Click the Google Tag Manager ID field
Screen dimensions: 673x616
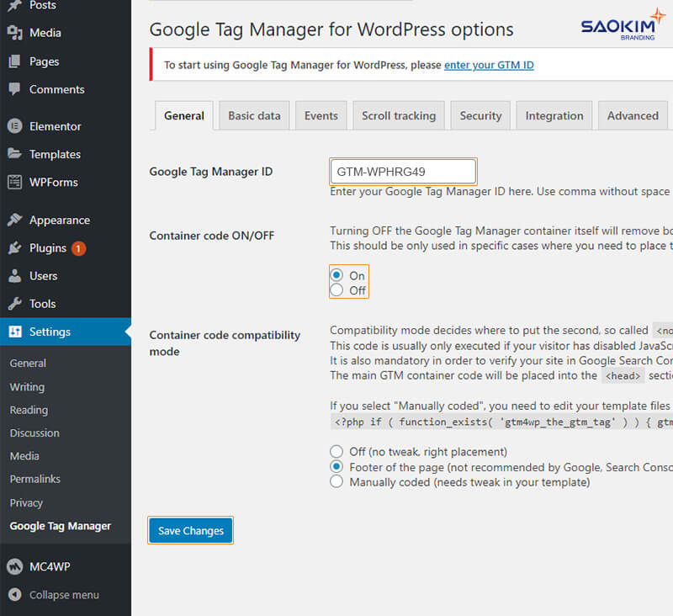click(x=402, y=171)
